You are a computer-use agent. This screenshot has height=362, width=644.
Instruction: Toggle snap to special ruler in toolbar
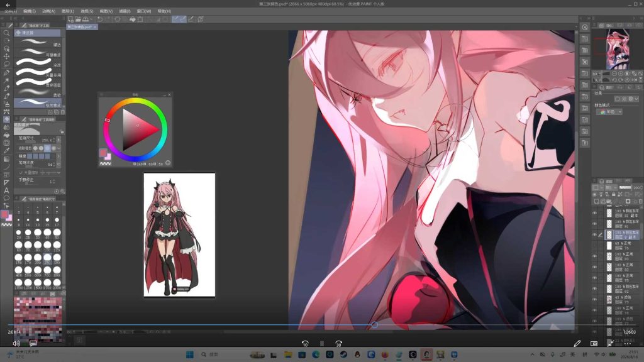click(x=183, y=19)
